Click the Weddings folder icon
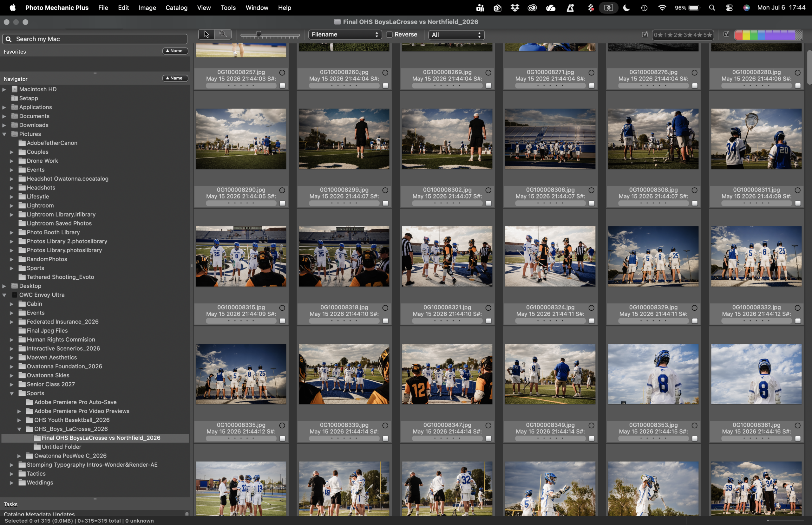The height and width of the screenshot is (525, 812). pyautogui.click(x=22, y=483)
